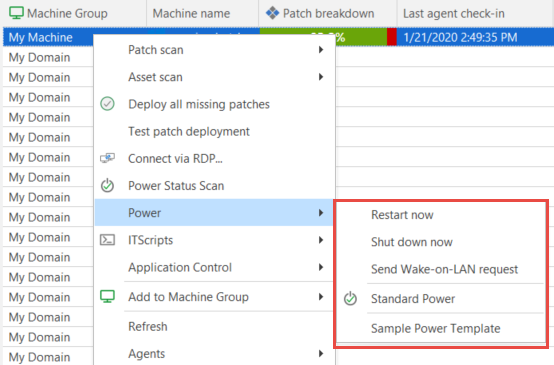Open the ITScripts menu entry
Screen dimensions: 554x365
click(214, 240)
